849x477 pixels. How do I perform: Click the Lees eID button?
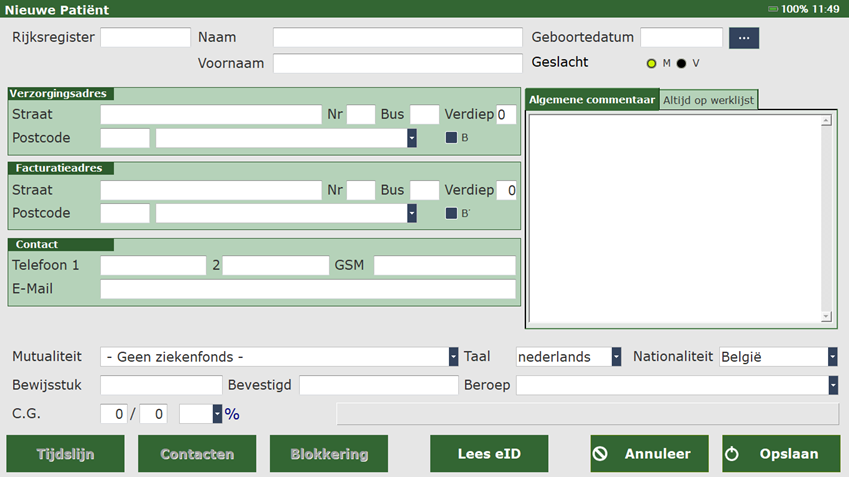(489, 454)
